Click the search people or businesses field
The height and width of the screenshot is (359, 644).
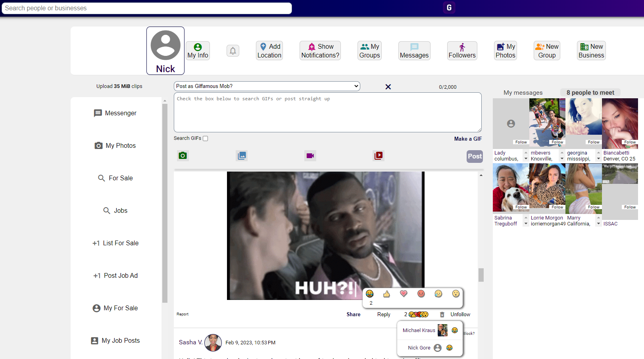coord(147,8)
